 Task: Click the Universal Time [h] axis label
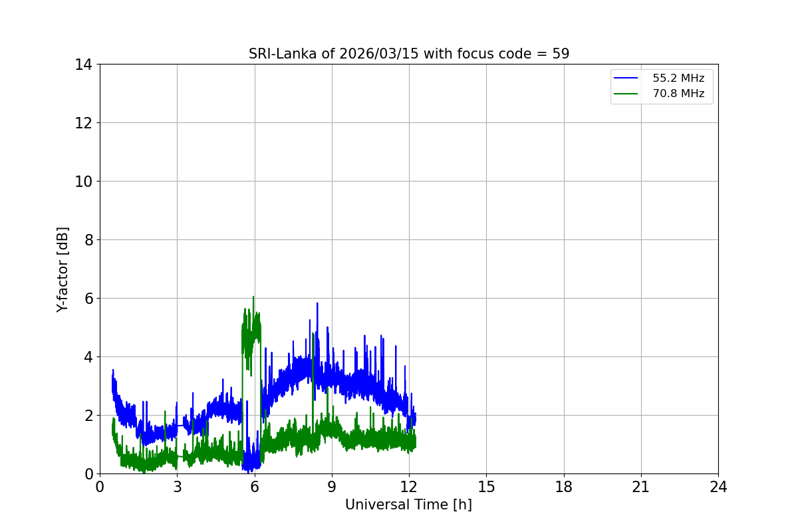point(408,505)
